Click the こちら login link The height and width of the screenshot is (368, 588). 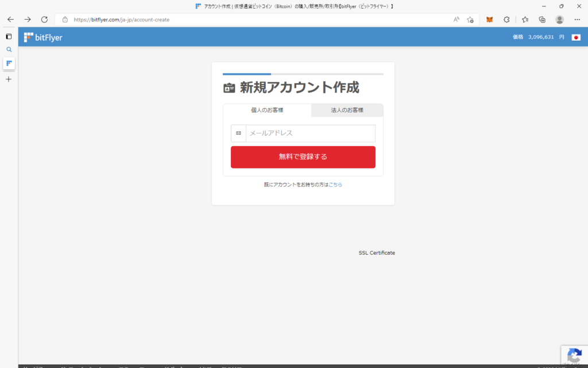tap(335, 185)
